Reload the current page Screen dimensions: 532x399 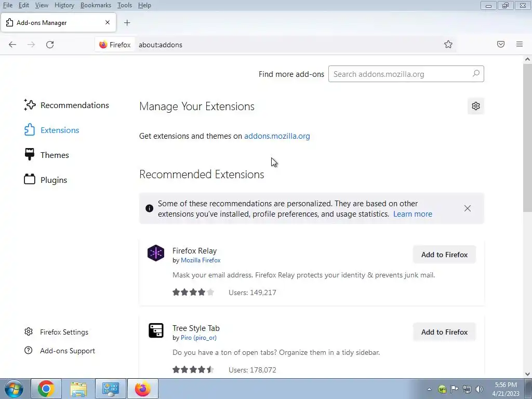(x=50, y=45)
